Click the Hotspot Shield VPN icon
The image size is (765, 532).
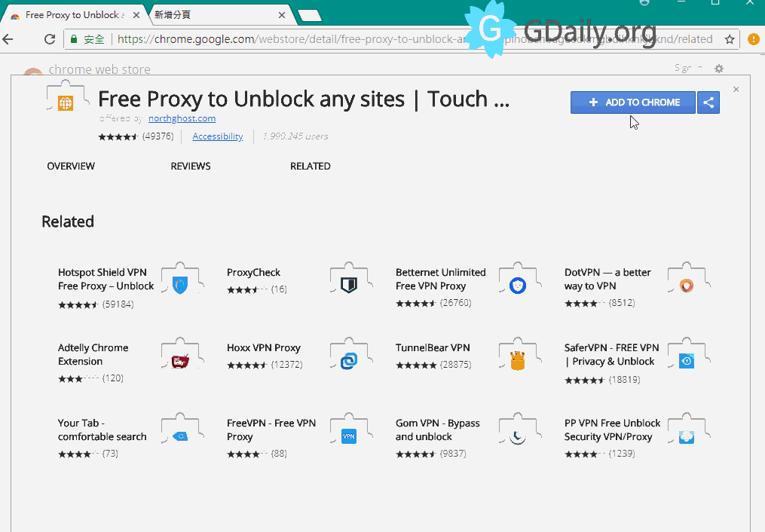coord(181,285)
